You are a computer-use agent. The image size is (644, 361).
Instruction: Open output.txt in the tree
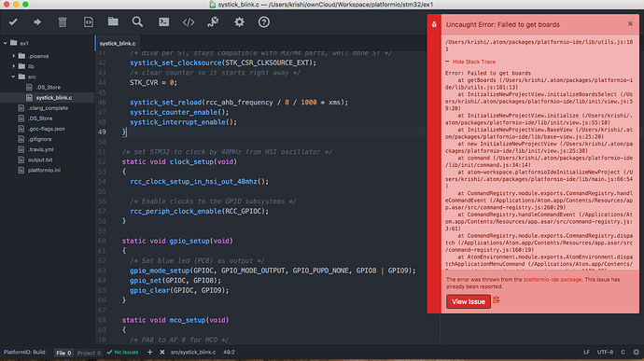(40, 160)
